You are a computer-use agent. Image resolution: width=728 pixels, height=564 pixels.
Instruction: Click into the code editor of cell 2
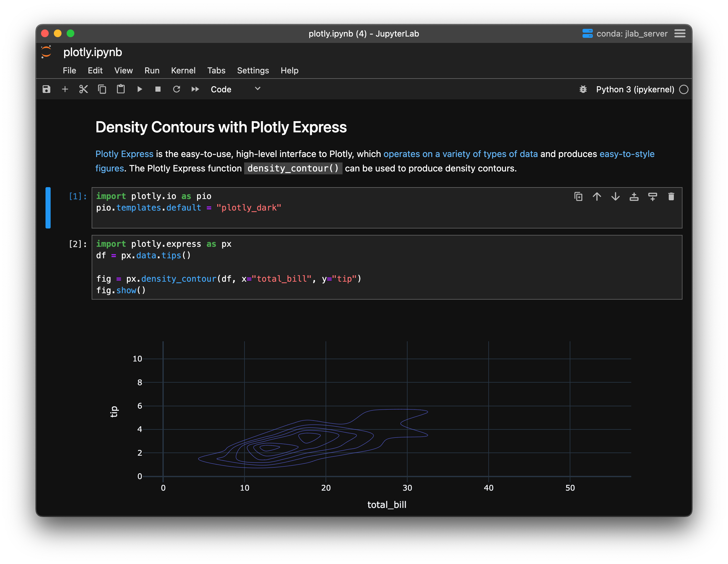[387, 267]
